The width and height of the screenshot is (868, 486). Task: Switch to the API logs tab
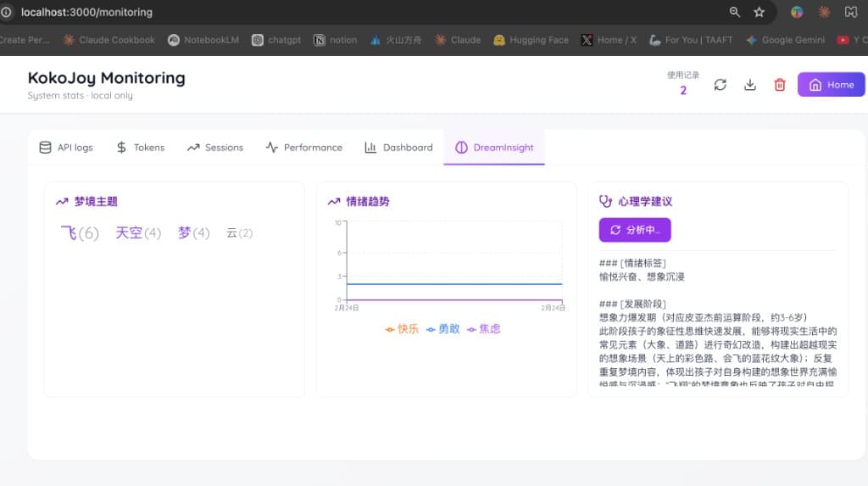66,148
